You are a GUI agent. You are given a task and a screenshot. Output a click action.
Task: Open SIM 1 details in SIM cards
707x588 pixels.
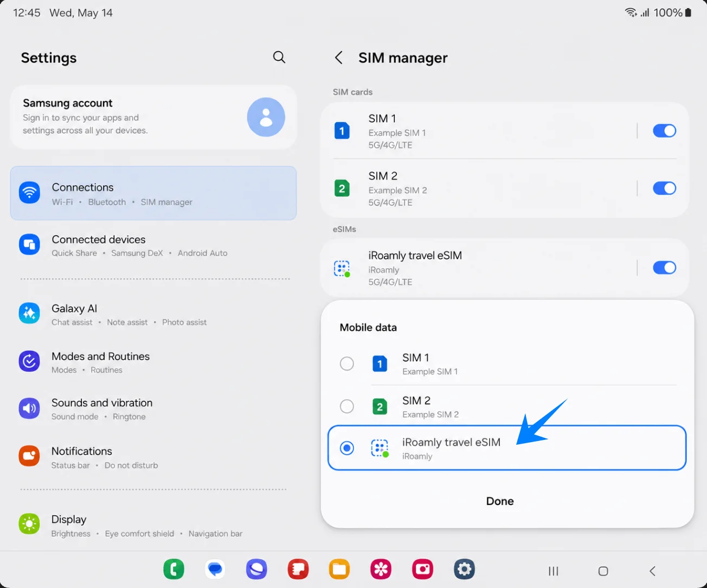pyautogui.click(x=478, y=131)
